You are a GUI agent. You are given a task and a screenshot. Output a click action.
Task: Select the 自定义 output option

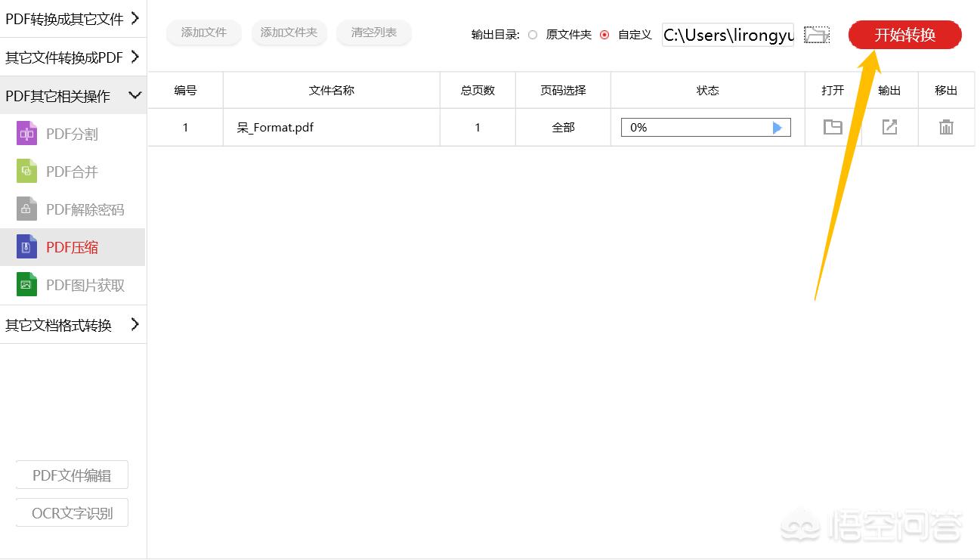602,35
